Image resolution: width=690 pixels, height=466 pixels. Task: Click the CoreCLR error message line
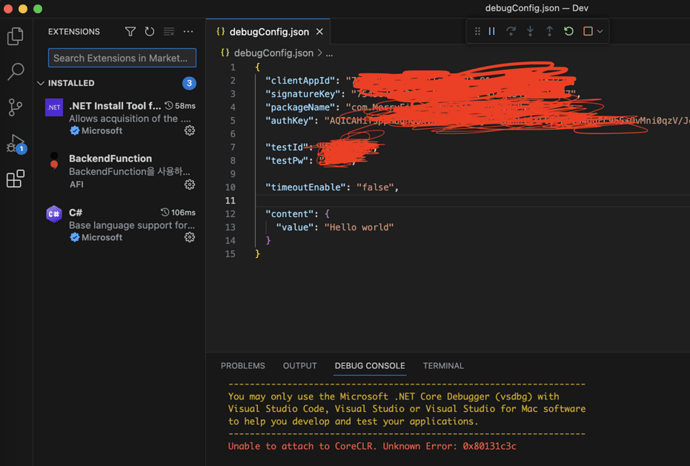click(x=372, y=446)
